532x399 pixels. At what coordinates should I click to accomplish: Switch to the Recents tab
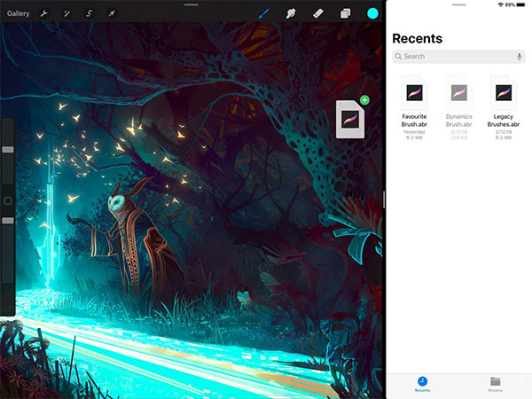point(422,384)
